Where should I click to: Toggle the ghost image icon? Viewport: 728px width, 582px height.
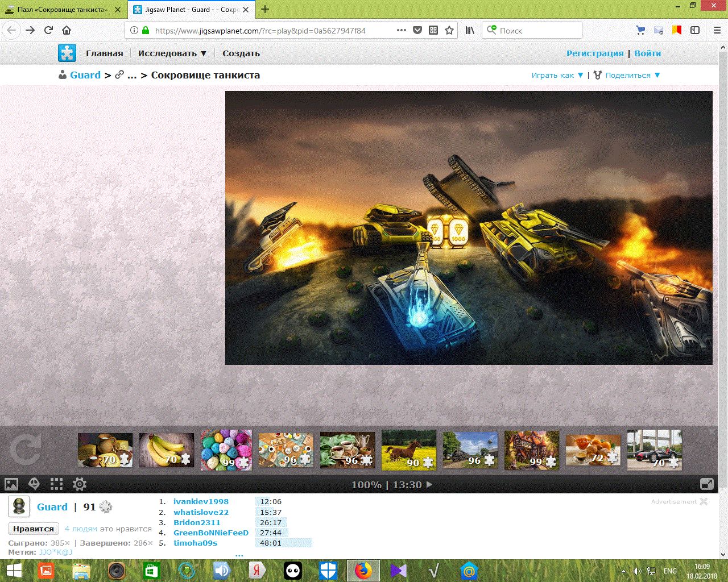click(x=34, y=484)
